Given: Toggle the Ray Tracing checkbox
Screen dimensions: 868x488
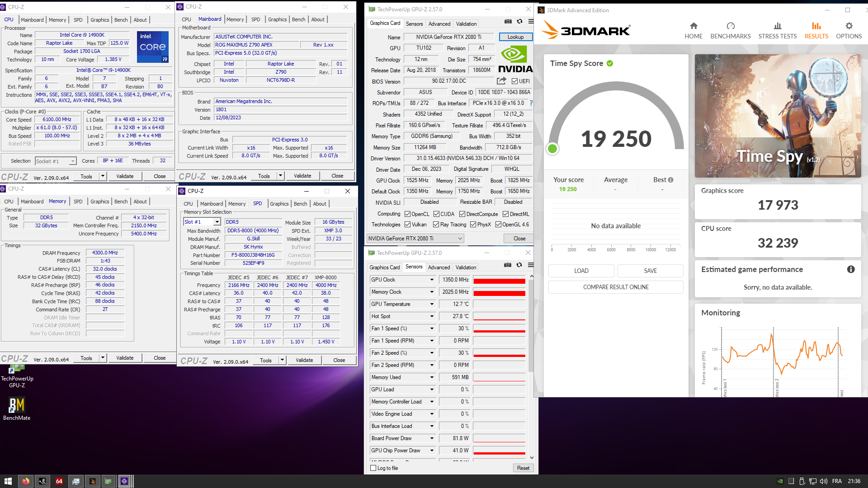Looking at the screenshot, I should click(x=436, y=225).
